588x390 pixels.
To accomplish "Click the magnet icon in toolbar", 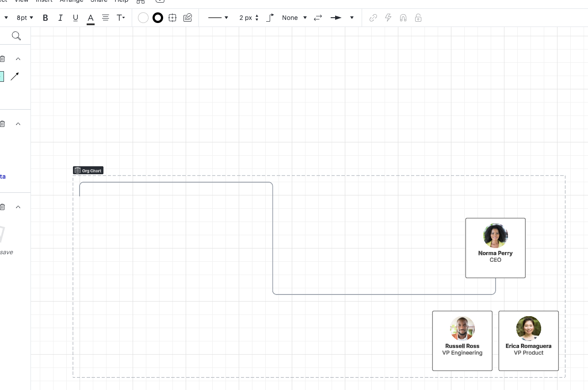I will coord(403,18).
